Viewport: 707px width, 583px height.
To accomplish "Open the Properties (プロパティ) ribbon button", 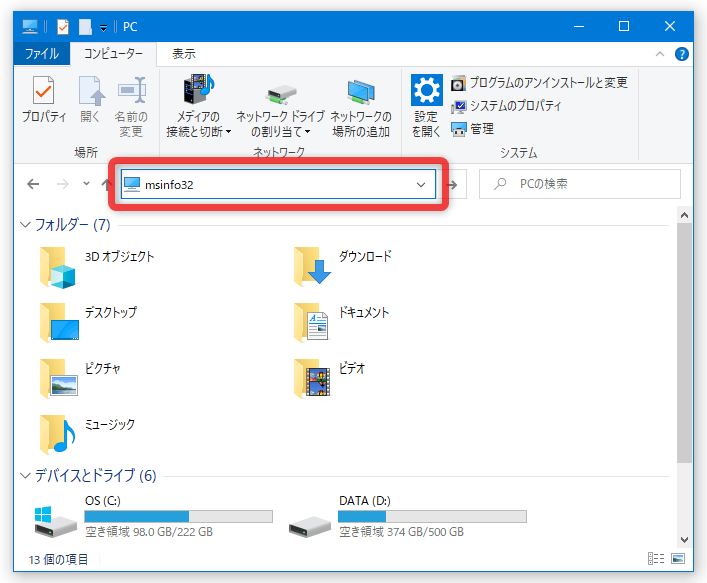I will [44, 99].
